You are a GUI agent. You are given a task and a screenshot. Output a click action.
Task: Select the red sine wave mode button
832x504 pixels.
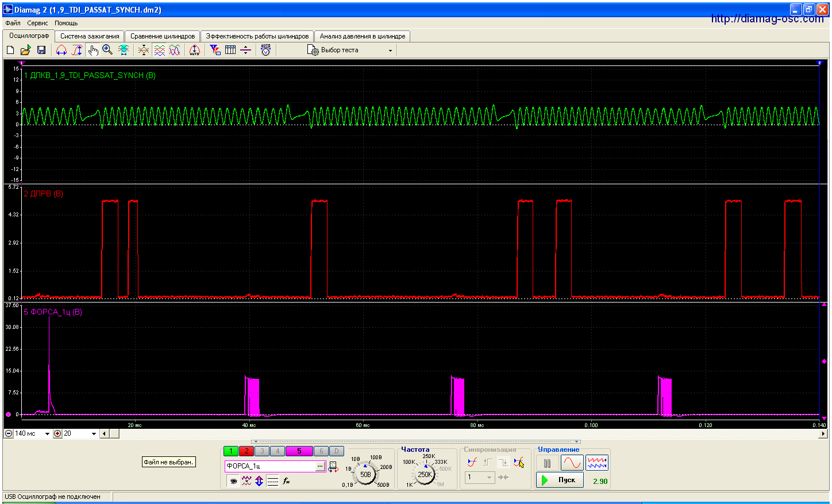pyautogui.click(x=572, y=463)
